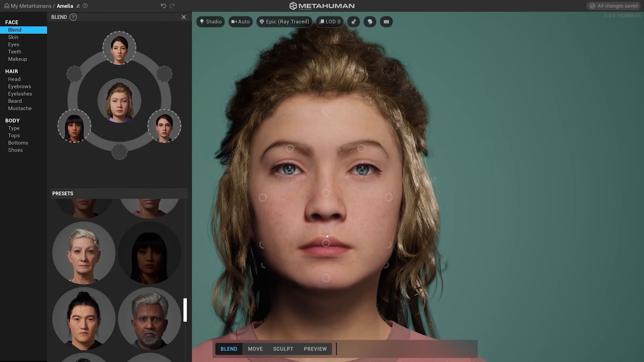Switch to Move mode in bottom bar
Viewport: 644px width, 362px height.
(255, 349)
